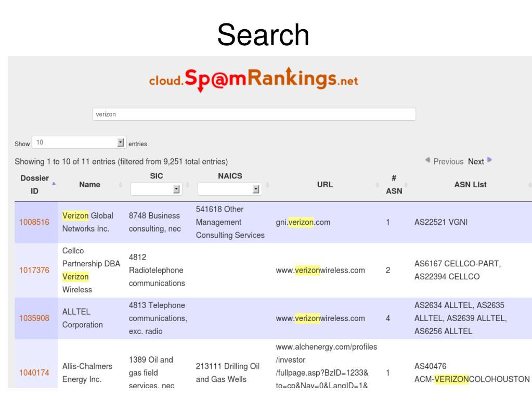Click the SIC column sort arrows
Viewport: 532px width, 399px height.
[x=187, y=185]
